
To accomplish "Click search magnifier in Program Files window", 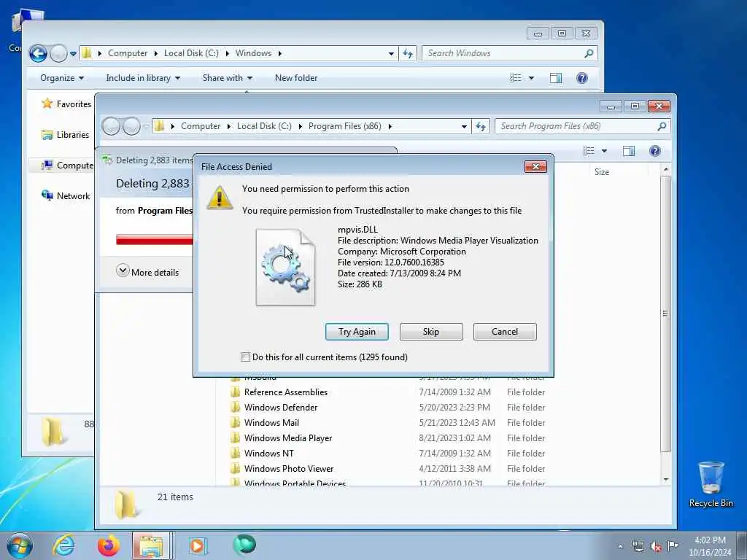I will tap(662, 126).
